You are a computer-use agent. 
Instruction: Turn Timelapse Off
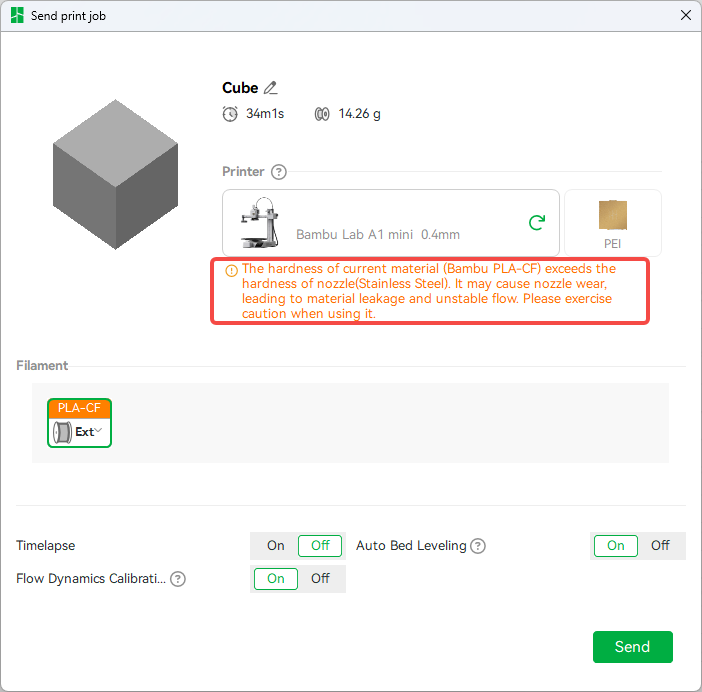point(320,546)
